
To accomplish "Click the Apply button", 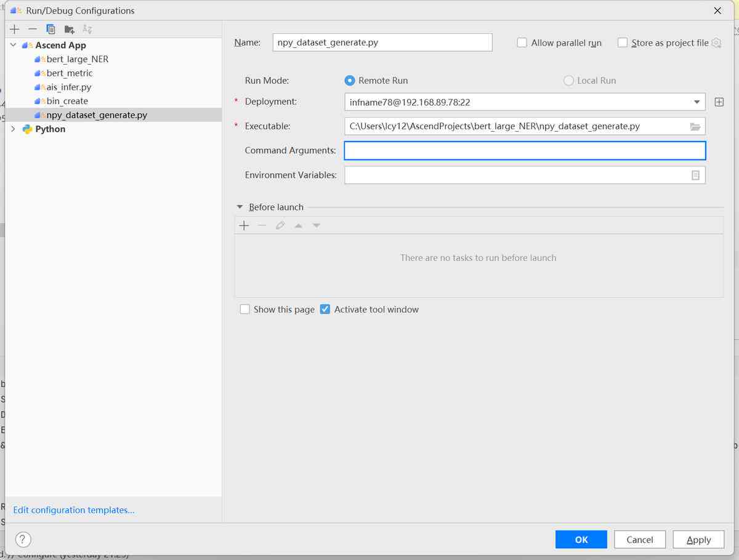I will point(699,540).
